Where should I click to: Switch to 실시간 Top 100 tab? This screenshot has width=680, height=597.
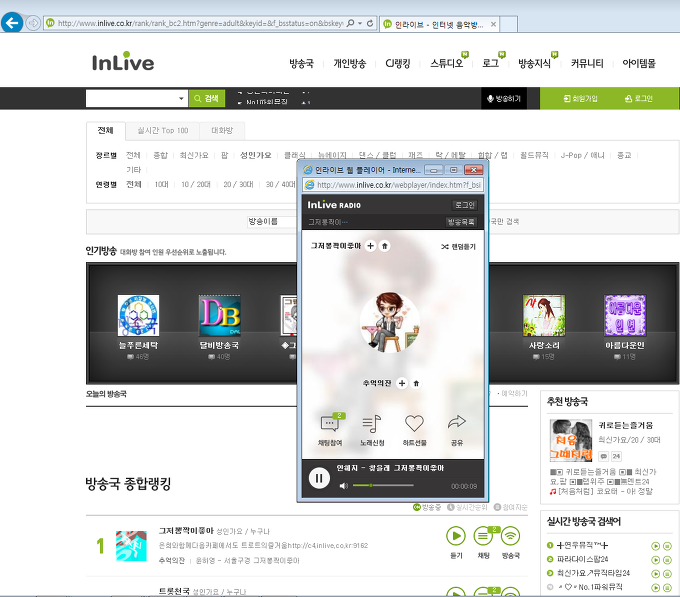(163, 130)
